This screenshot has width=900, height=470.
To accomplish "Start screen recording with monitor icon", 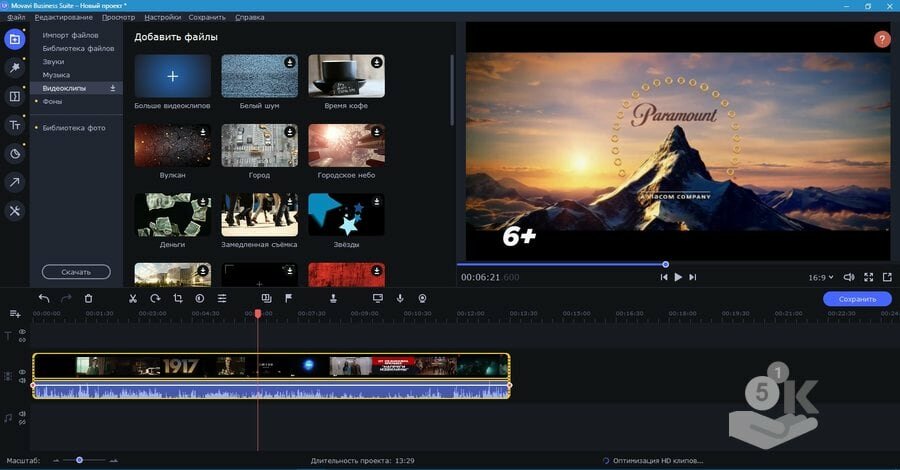I will [x=378, y=298].
